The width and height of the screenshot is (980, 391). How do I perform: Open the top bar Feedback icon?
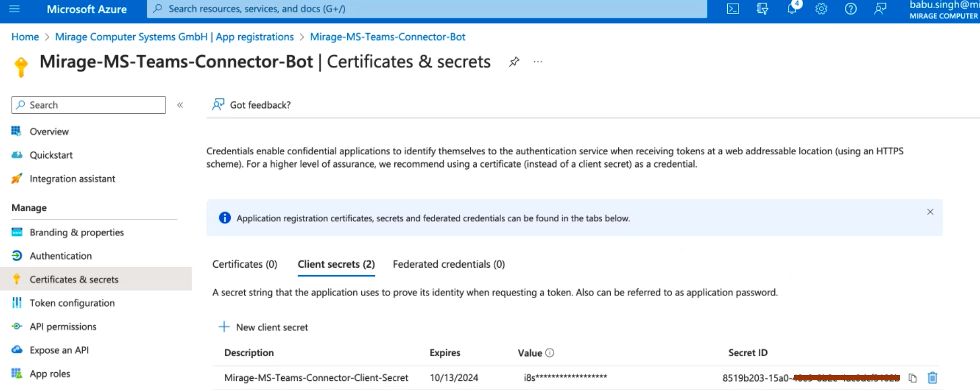(x=880, y=9)
